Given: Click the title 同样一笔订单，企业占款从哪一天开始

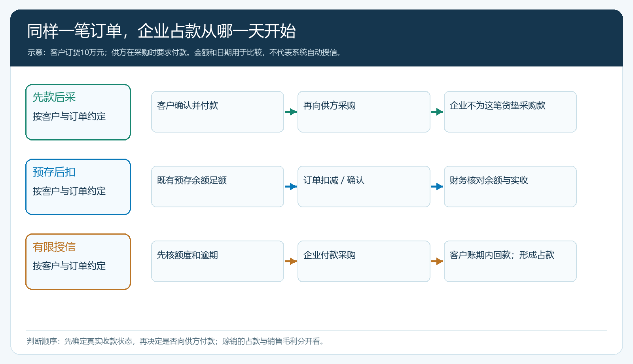Looking at the screenshot, I should click(x=161, y=31).
